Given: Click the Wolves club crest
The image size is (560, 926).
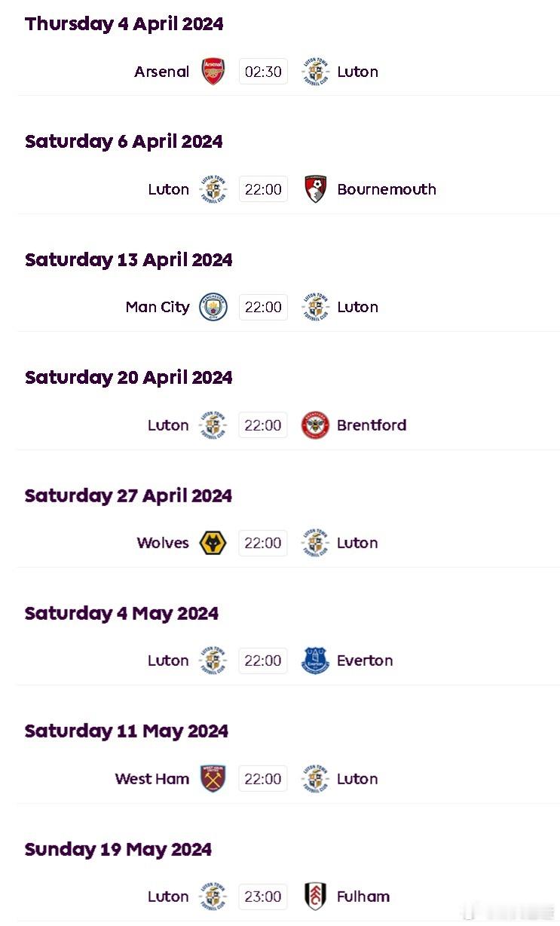Looking at the screenshot, I should [213, 543].
